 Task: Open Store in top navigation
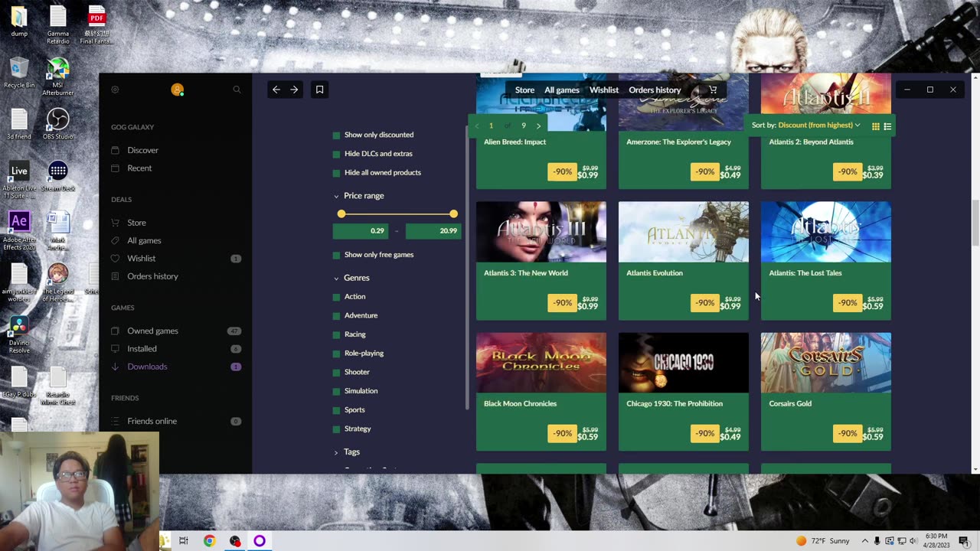(x=524, y=90)
